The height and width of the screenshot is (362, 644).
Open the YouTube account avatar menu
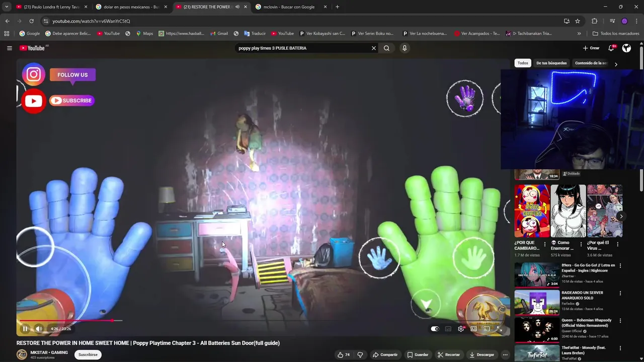point(626,48)
